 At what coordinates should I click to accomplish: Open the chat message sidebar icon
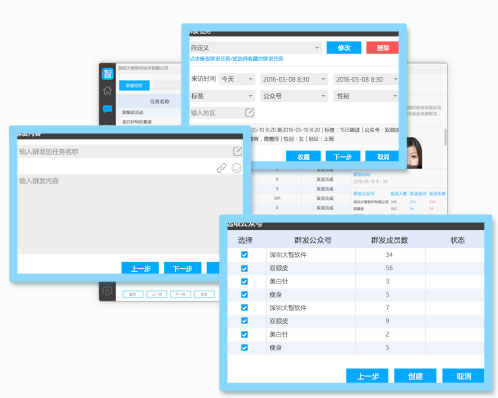[107, 109]
